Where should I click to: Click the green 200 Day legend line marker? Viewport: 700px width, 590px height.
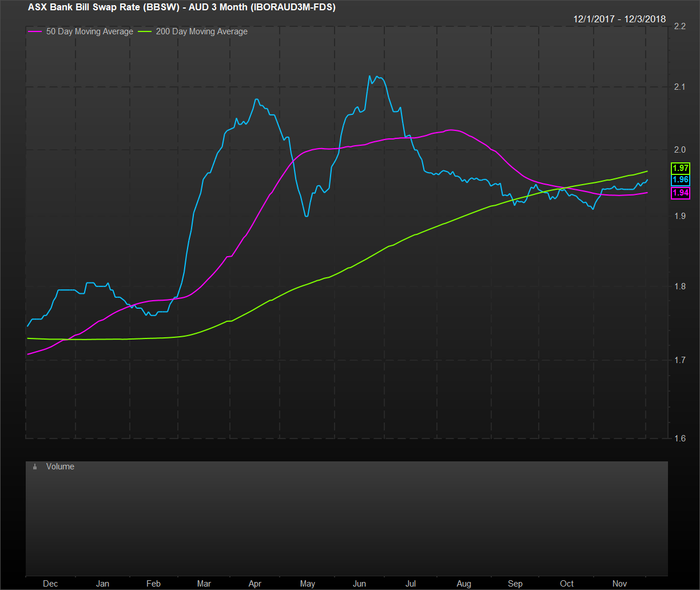[146, 32]
